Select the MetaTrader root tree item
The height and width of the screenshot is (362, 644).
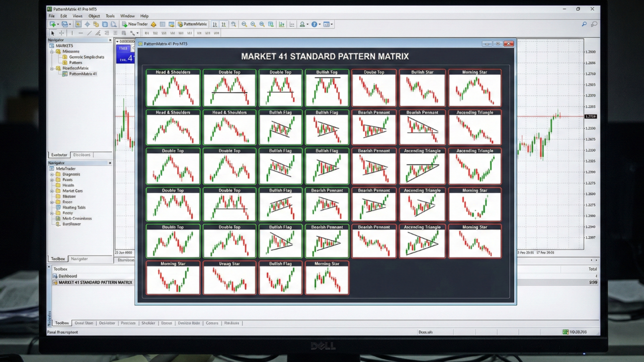62,169
